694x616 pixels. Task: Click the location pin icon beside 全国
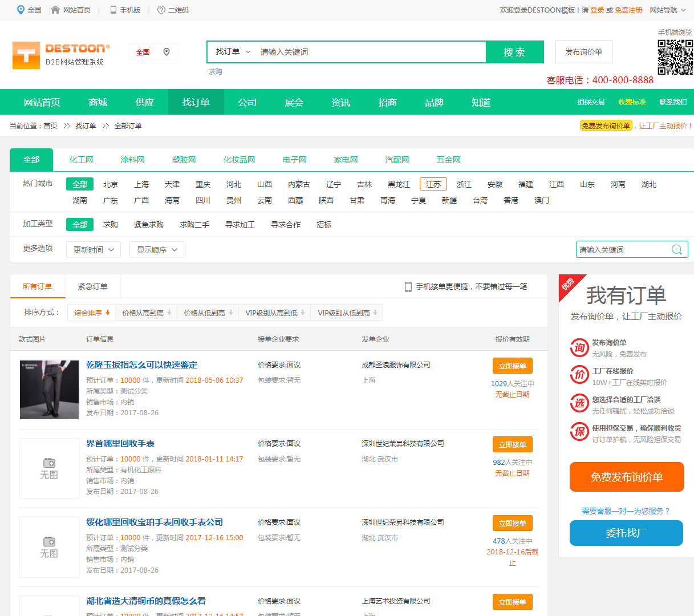tap(167, 52)
